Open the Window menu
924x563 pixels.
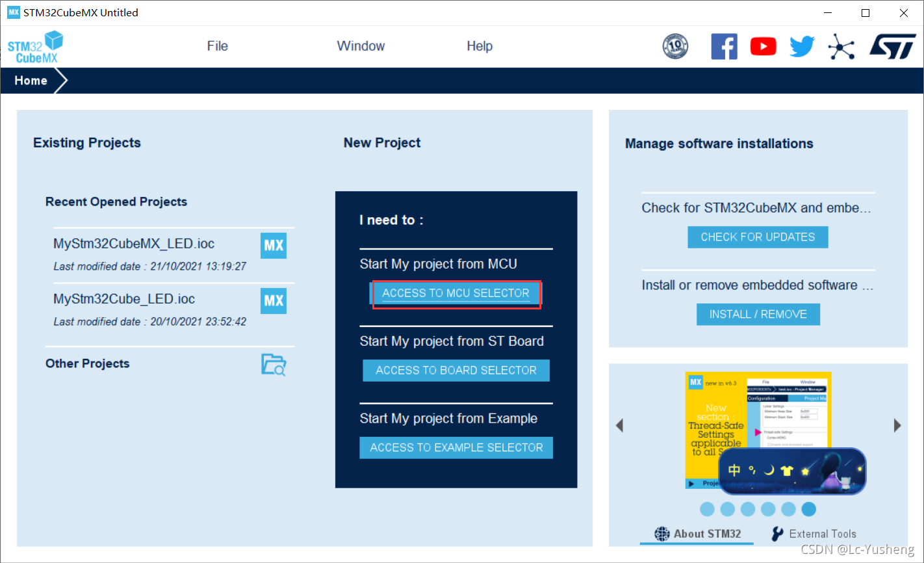361,46
